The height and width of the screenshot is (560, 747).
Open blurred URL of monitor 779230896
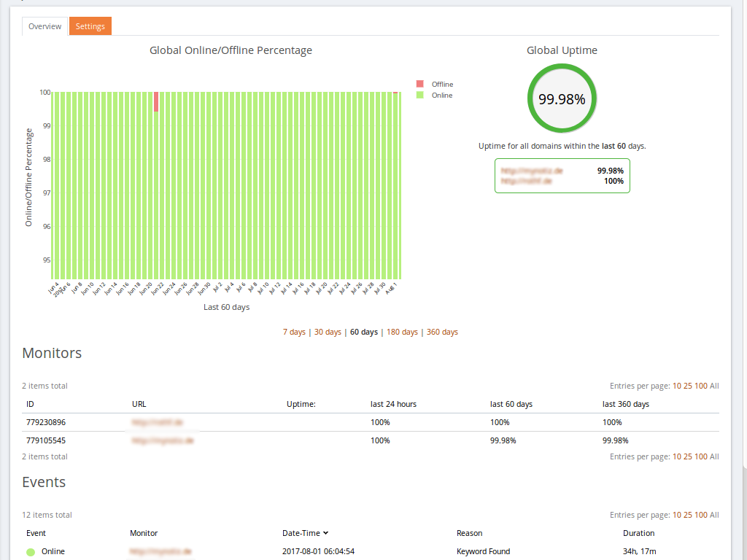tap(158, 422)
